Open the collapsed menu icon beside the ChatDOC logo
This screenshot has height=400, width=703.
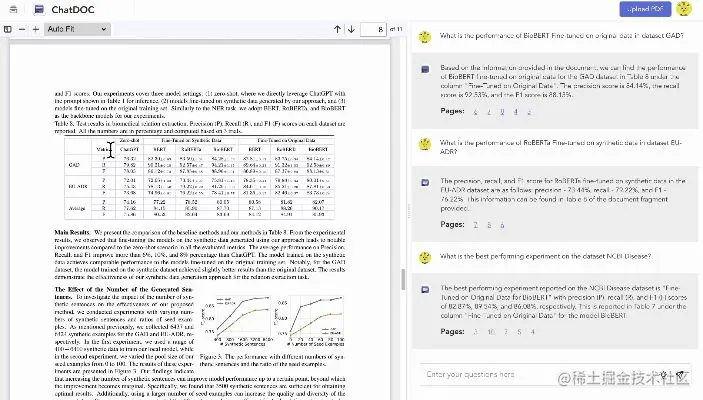13,9
